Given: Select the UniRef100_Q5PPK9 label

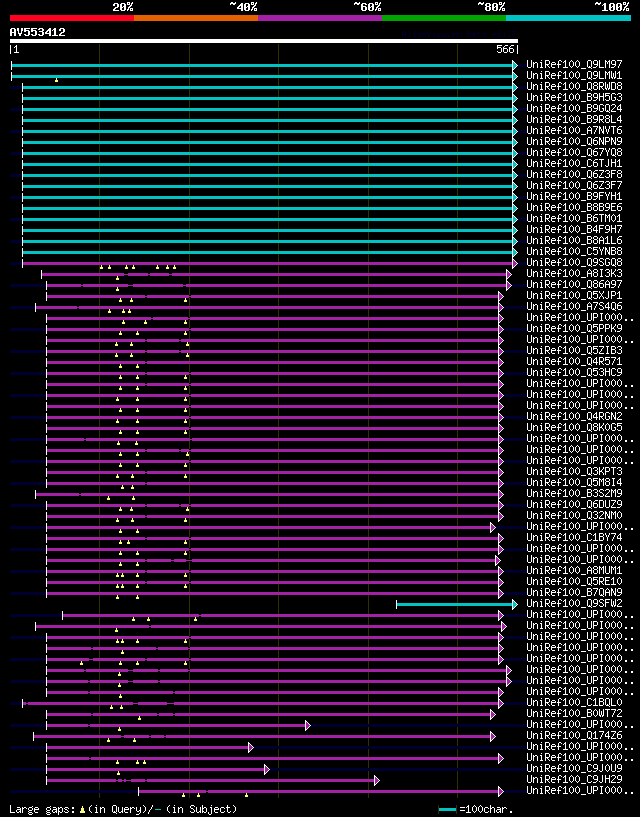Looking at the screenshot, I should tap(574, 329).
